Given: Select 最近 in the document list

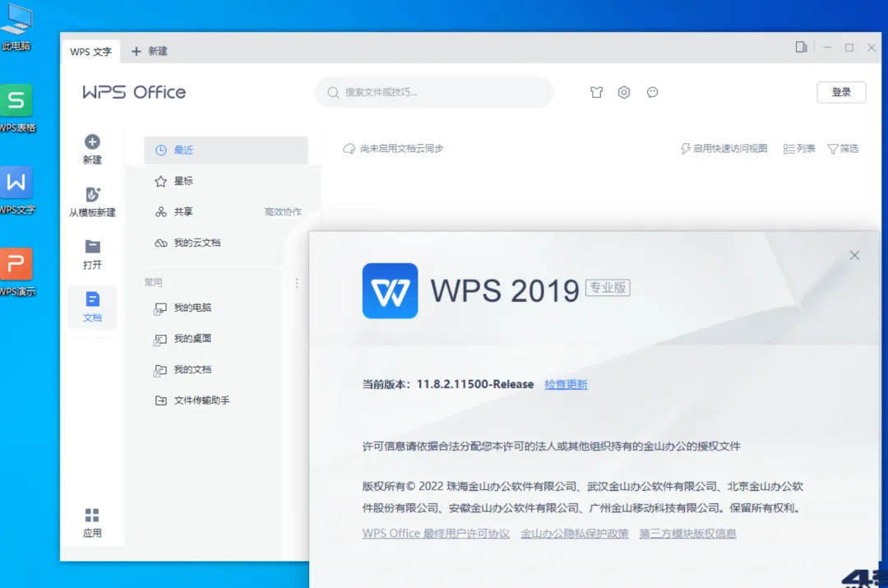Looking at the screenshot, I should click(226, 150).
